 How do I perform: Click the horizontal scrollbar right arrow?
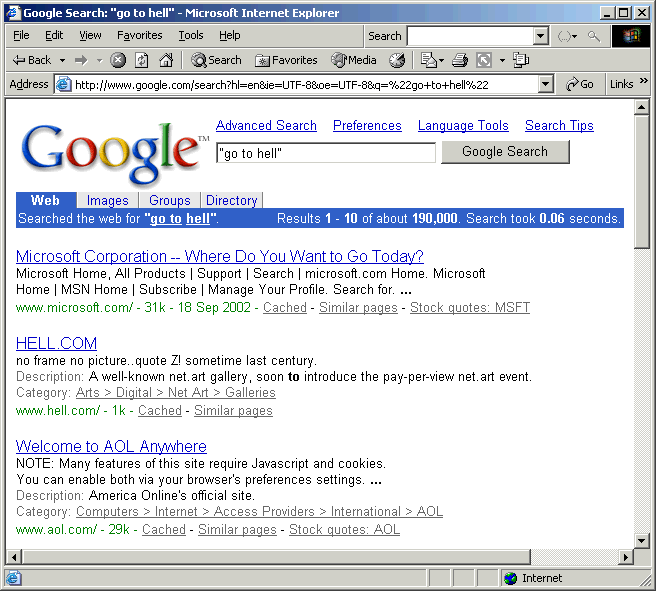tap(626, 557)
